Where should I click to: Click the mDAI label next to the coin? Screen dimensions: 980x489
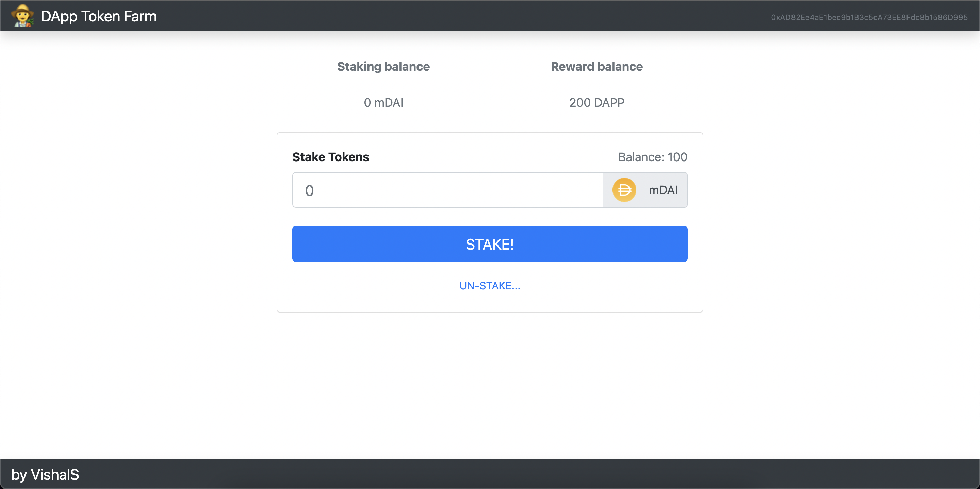tap(663, 190)
